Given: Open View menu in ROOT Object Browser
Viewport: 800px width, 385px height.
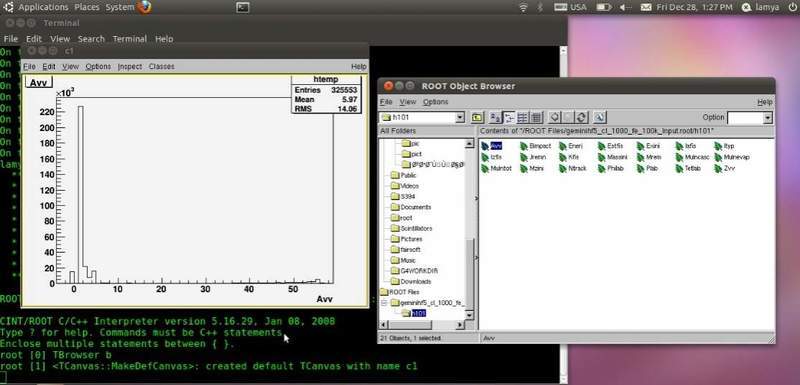Looking at the screenshot, I should (408, 102).
